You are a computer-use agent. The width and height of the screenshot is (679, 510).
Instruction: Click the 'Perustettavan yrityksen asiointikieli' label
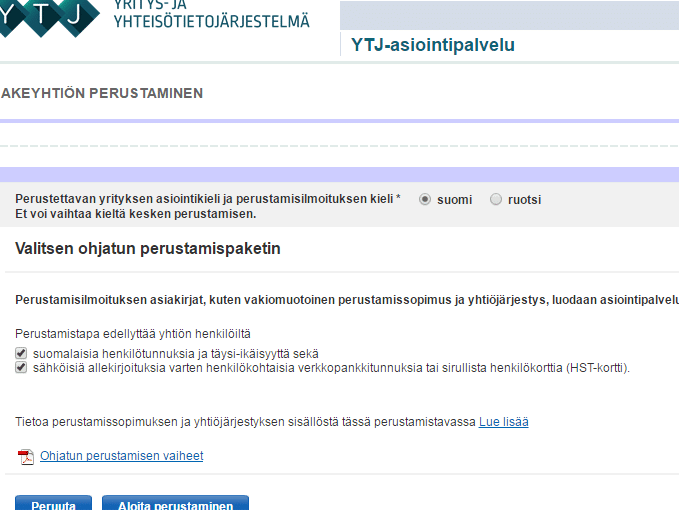[x=208, y=199]
